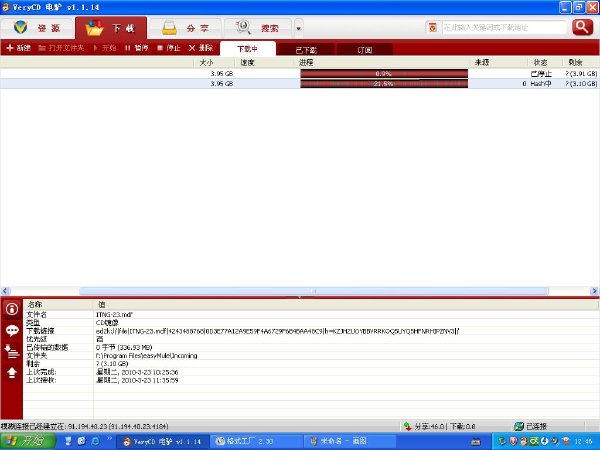Viewport: 600px width, 450px height.
Task: Switch to the 资源 resources tab
Action: pos(38,28)
